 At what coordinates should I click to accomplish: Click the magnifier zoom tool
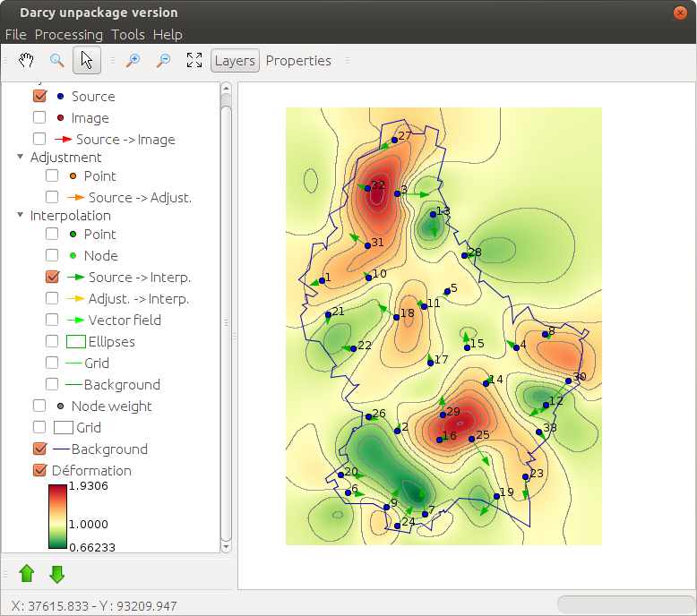56,61
